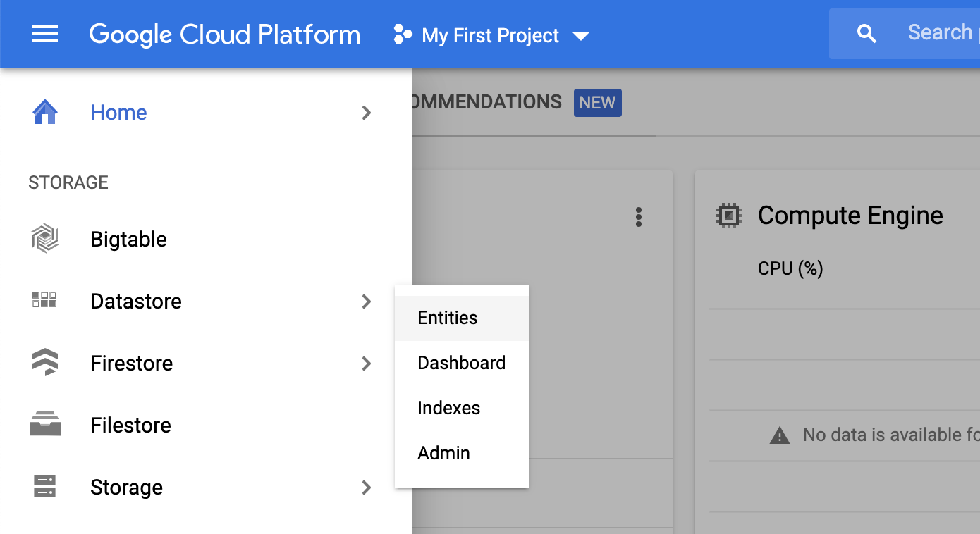Click the hamburger navigation menu icon
This screenshot has height=534, width=980.
click(45, 34)
